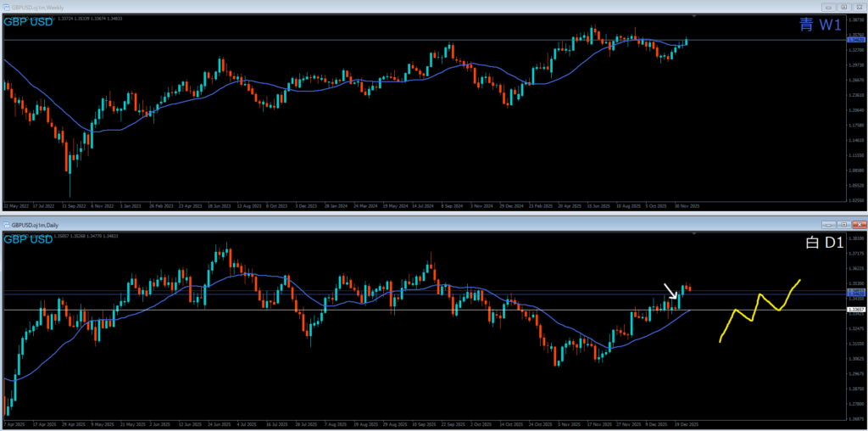
Task: Click the GBP USD label in Weekly chart
Action: [28, 22]
